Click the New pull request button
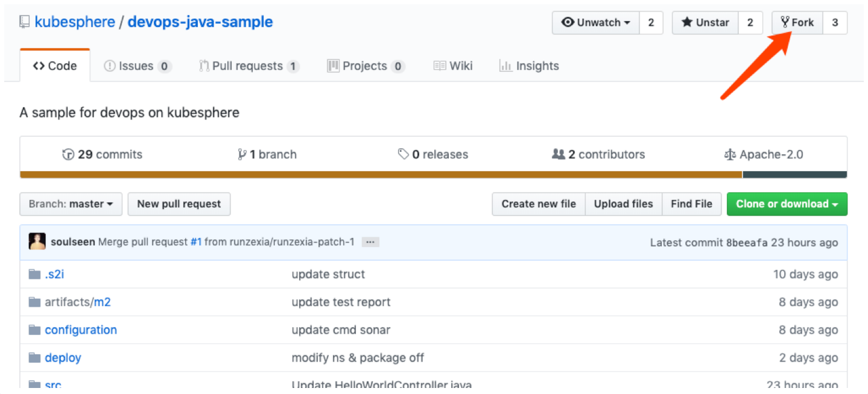 tap(179, 204)
